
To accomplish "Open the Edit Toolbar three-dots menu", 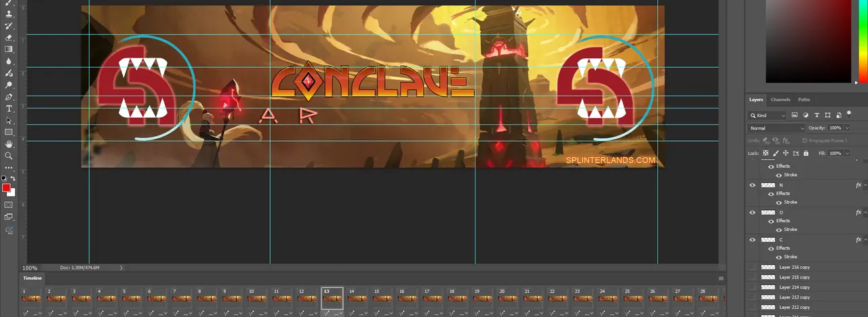I will [x=9, y=167].
